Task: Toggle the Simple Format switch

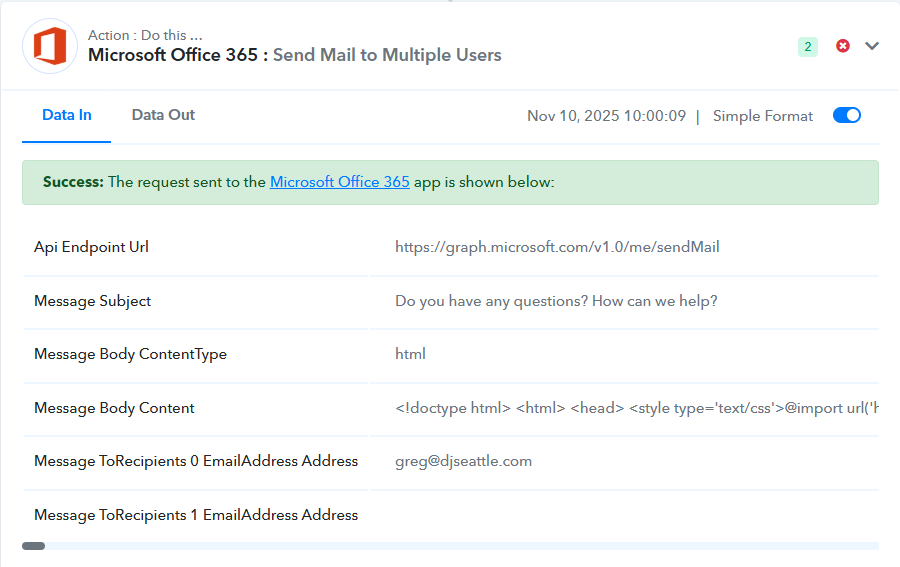Action: point(847,115)
